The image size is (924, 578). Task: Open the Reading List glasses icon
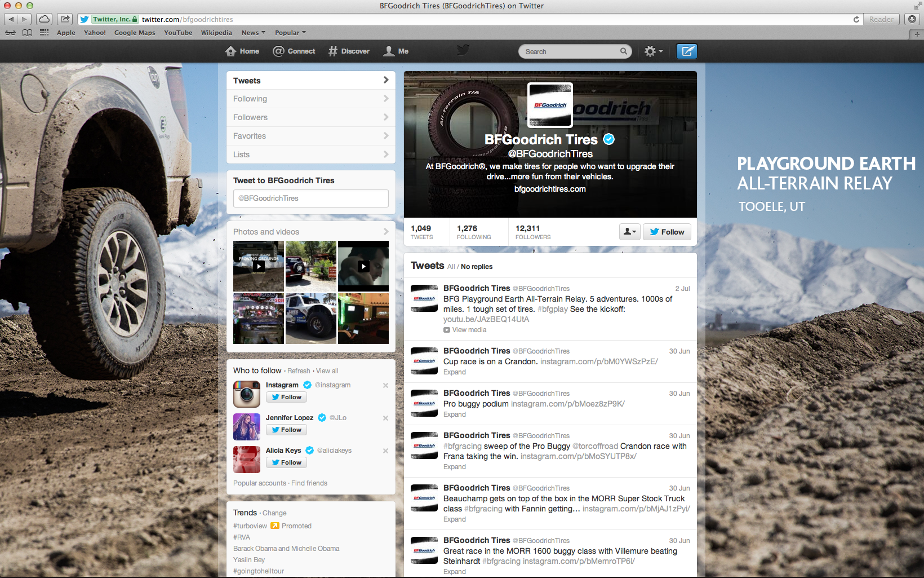[x=10, y=33]
